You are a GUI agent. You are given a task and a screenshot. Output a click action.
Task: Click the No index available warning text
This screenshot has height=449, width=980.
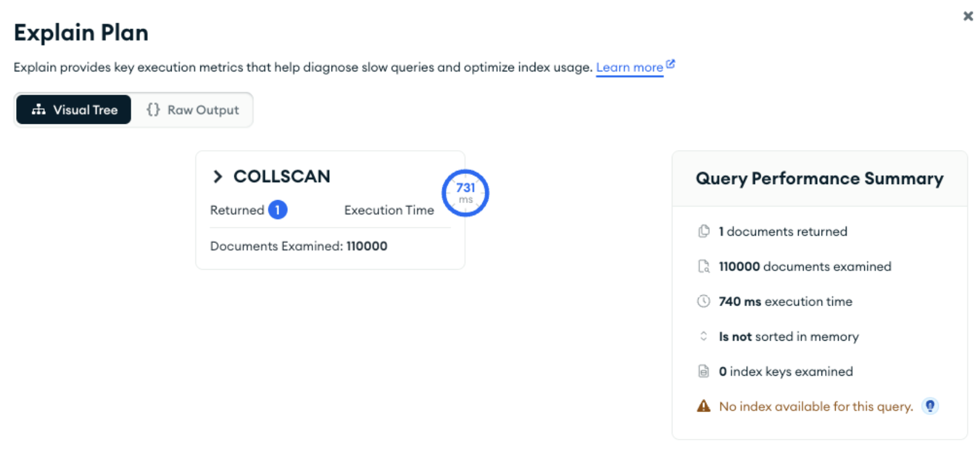click(x=815, y=407)
